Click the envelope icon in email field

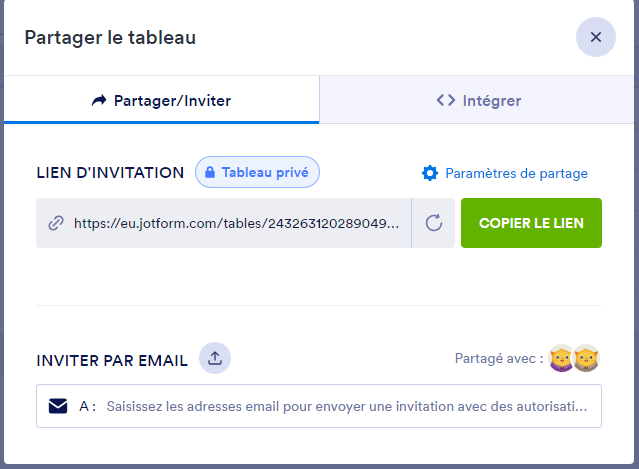[x=58, y=406]
